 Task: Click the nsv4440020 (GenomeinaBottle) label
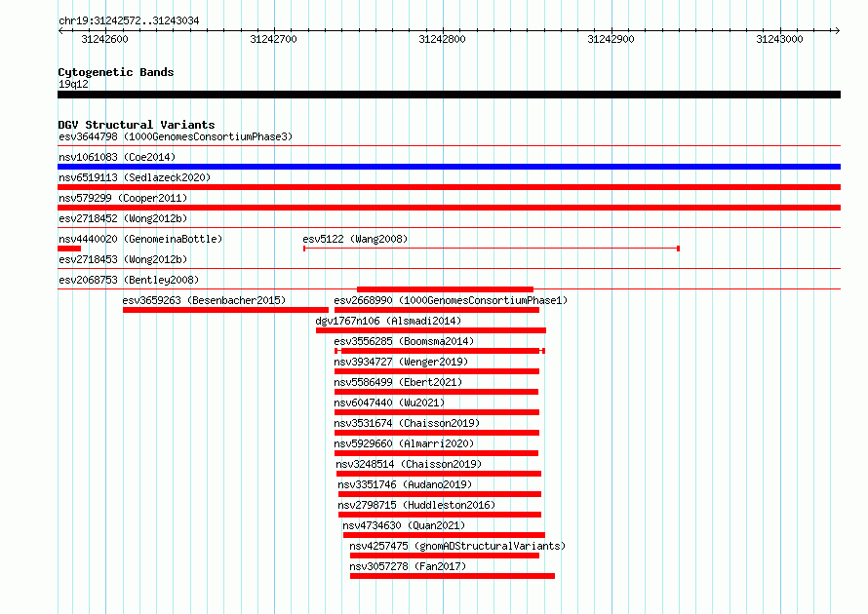coord(140,239)
